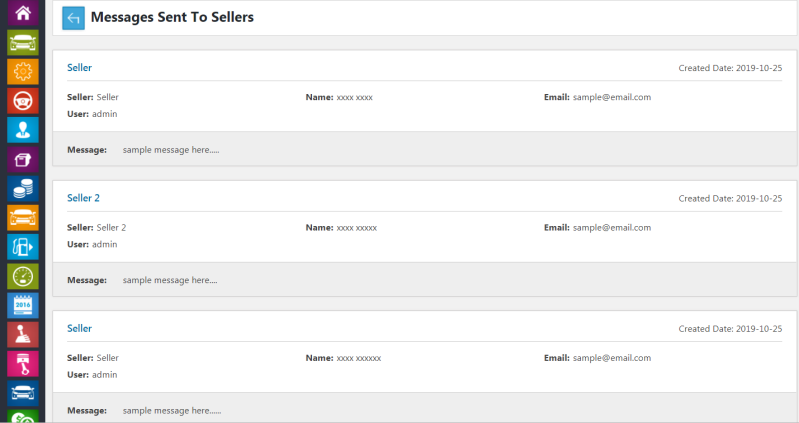Open the speedometer gauge icon
799x423 pixels.
(22, 276)
